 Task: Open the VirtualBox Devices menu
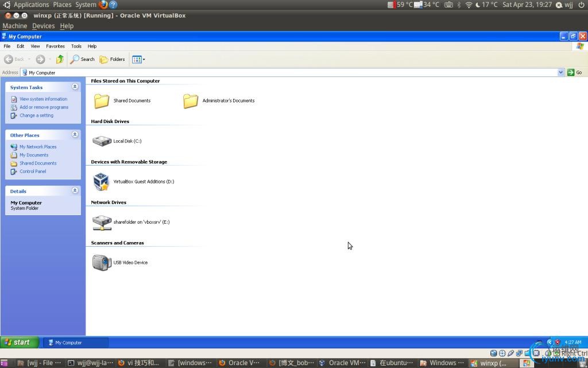point(43,26)
